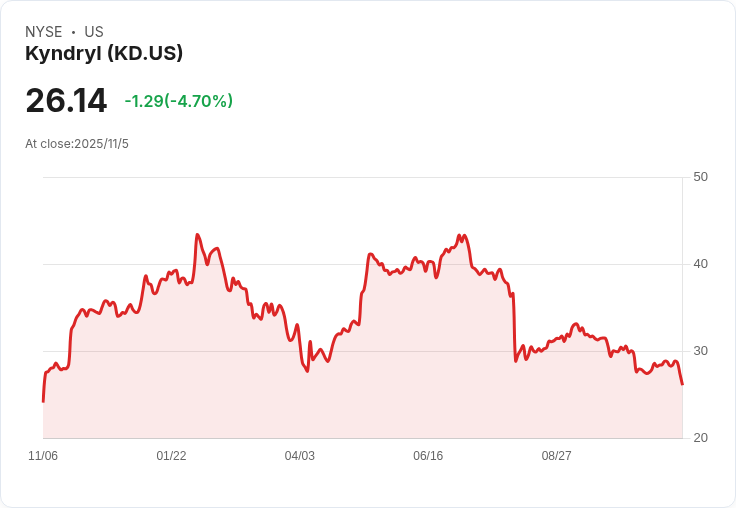Select the 11/06 date on the x-axis

click(43, 456)
